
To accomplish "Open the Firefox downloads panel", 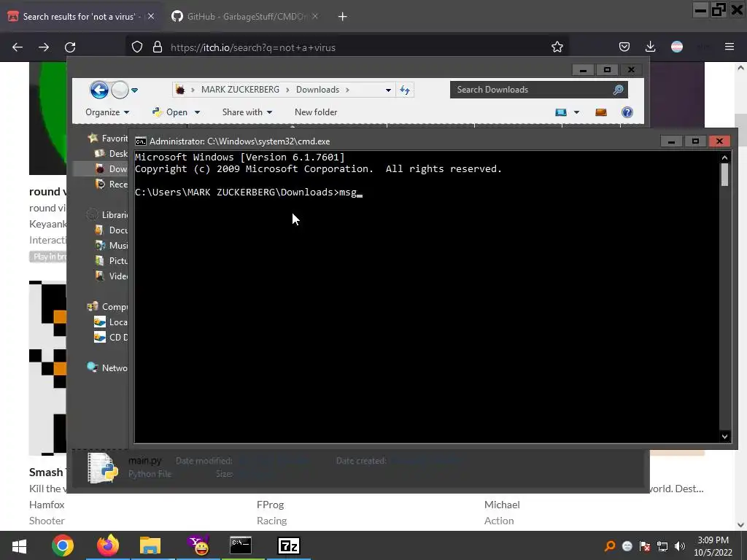I will tap(650, 47).
